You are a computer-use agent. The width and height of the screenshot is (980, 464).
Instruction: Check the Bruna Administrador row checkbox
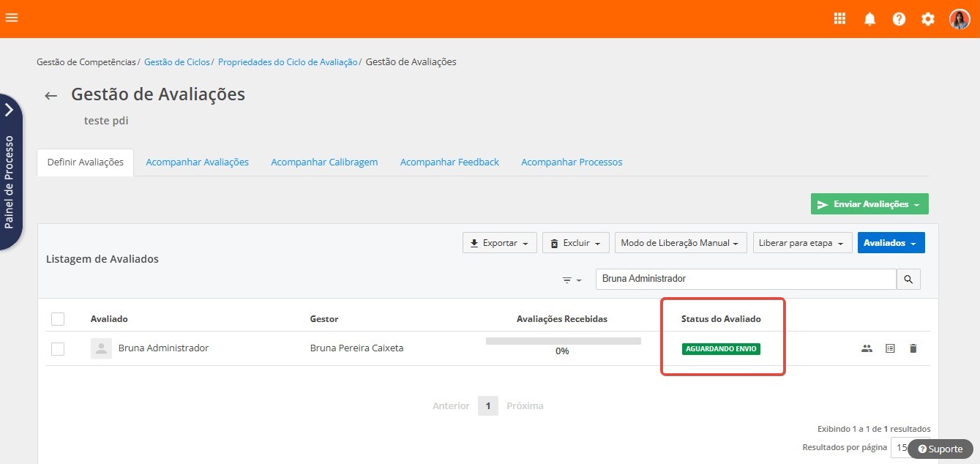click(58, 349)
